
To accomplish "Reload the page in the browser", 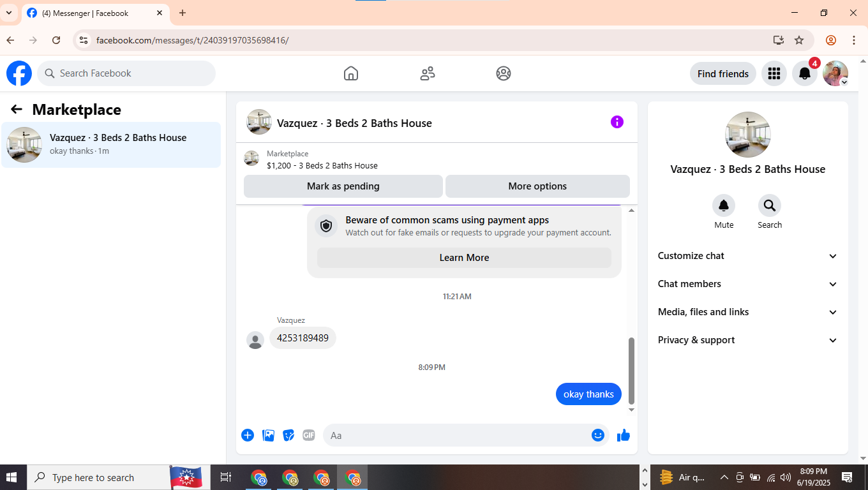I will coord(56,40).
